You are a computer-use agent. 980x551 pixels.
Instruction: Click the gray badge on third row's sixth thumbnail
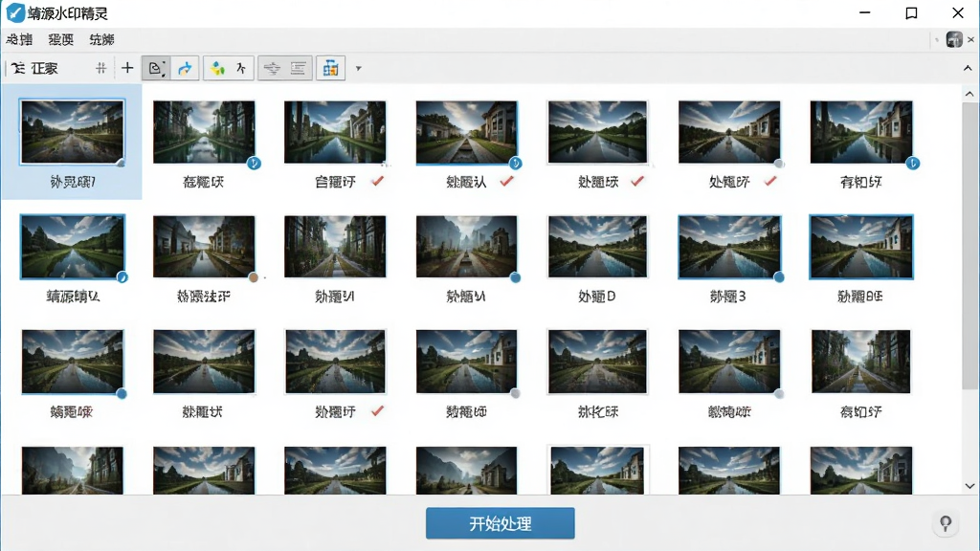pos(779,393)
